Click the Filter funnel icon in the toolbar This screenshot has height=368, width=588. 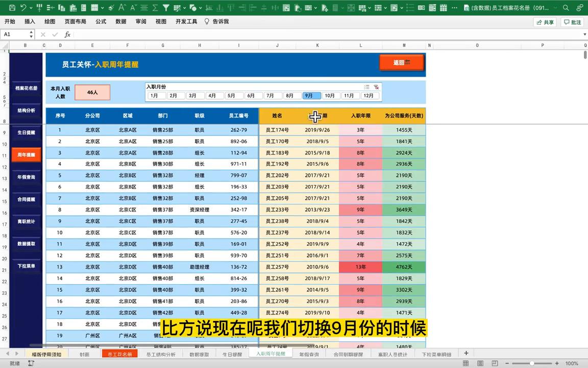tap(165, 8)
